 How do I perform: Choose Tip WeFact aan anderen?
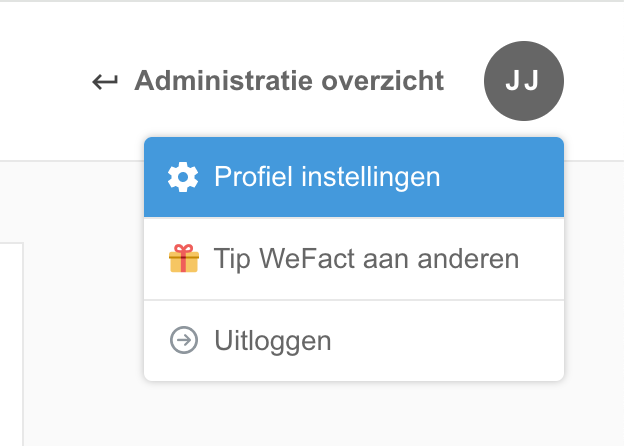click(366, 259)
